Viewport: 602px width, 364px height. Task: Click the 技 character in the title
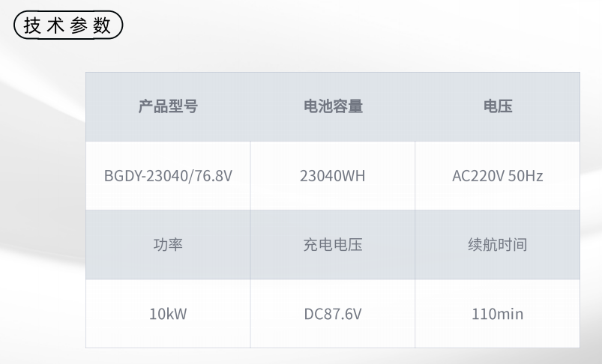[x=32, y=25]
